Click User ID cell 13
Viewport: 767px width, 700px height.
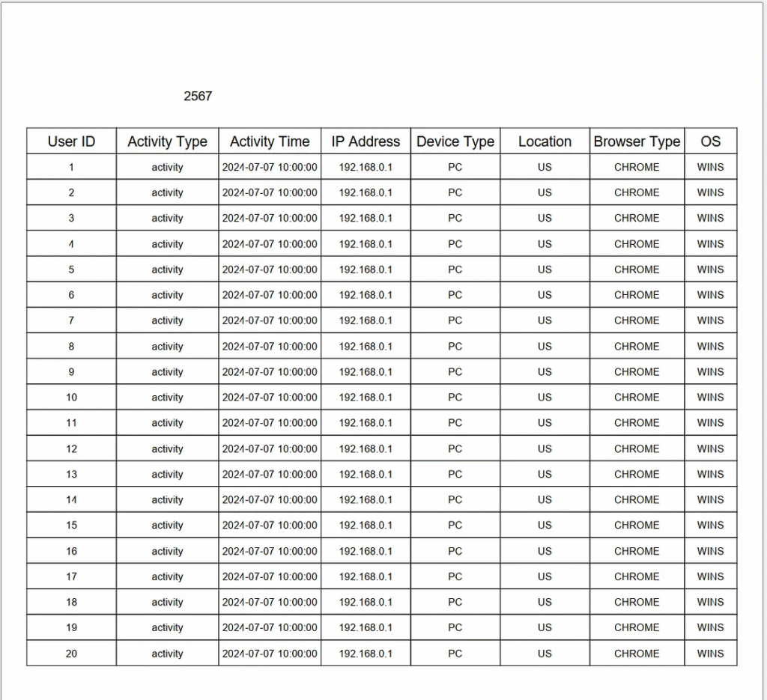point(71,474)
